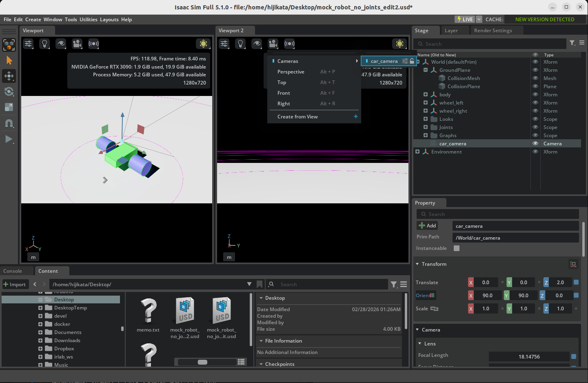
Task: Enable the Snap tool (magnet icon)
Action: click(x=9, y=123)
